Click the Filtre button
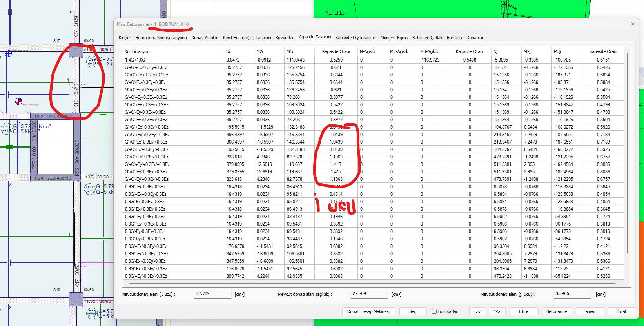Image resolution: width=644 pixels, height=326 pixels. tap(523, 311)
